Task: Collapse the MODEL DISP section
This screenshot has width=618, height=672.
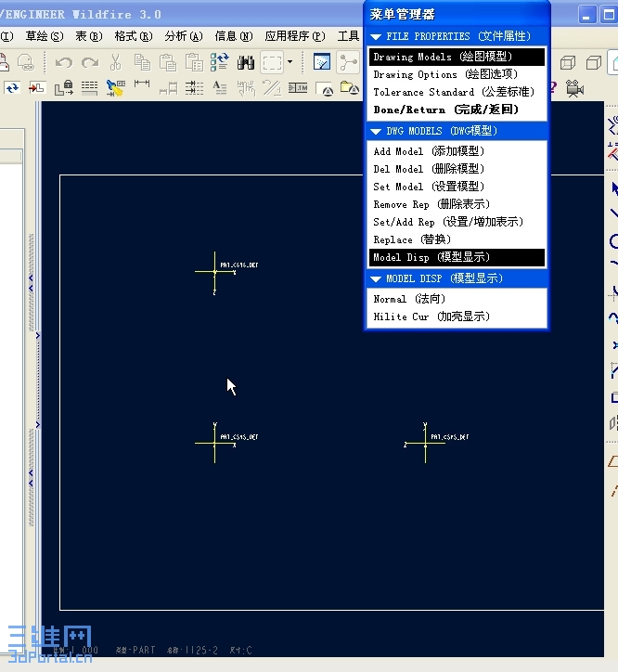Action: click(376, 279)
